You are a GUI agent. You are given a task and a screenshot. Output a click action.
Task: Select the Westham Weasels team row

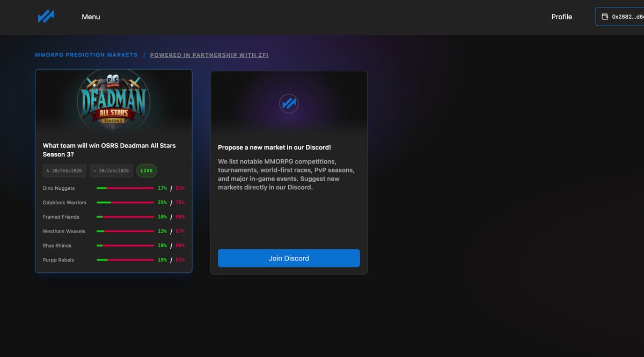(x=114, y=232)
